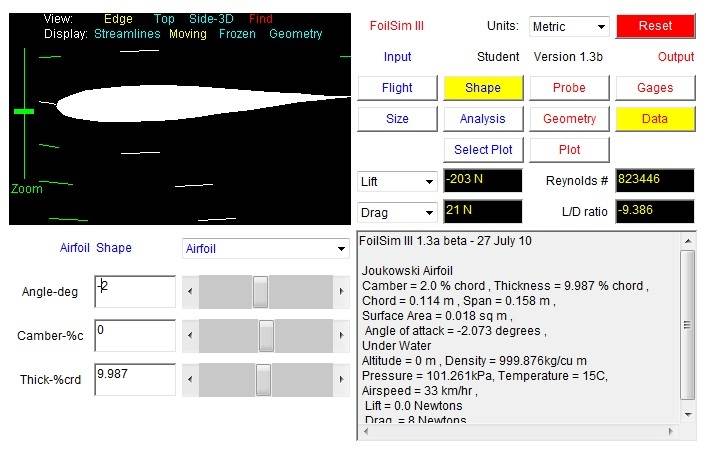Click the Angle-deg slider thumb
Screen dimensions: 709x461
coord(260,292)
